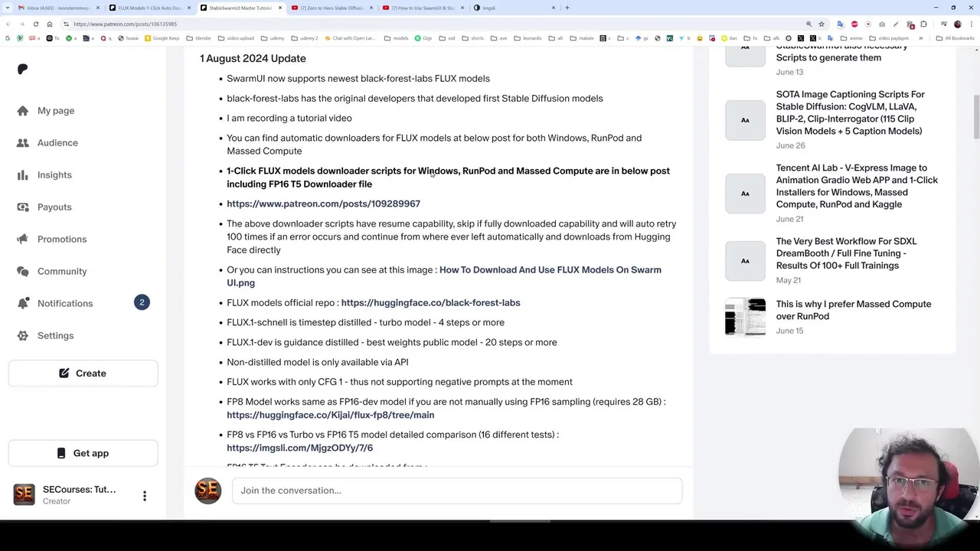Open Very Best Workflow For SDXL DreamBooth post
The image size is (980, 551).
tap(846, 254)
